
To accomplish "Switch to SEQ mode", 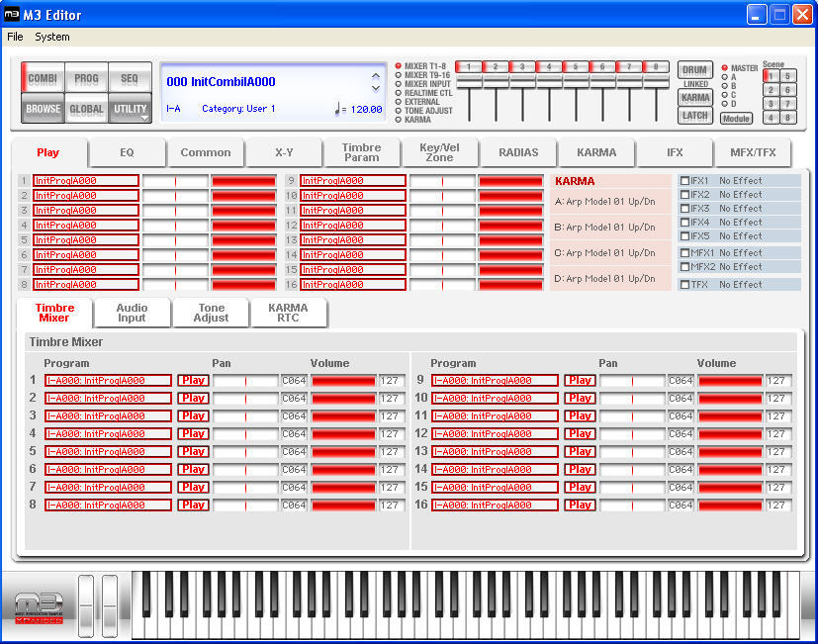I will point(130,78).
